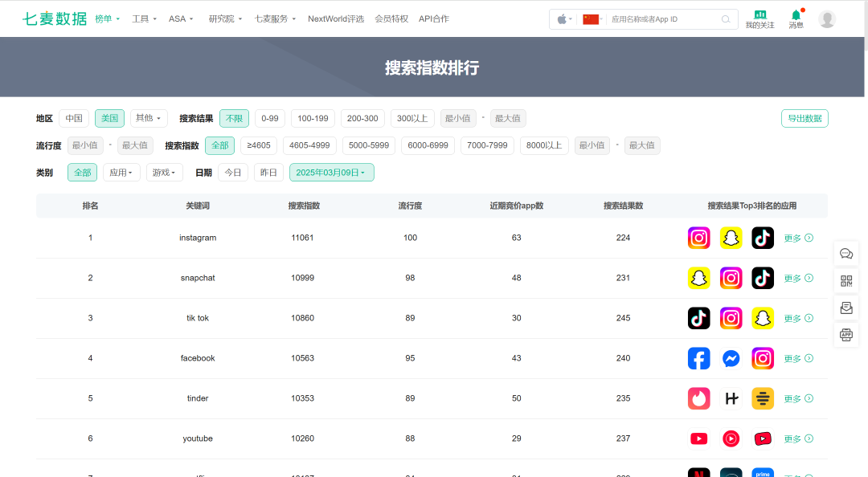
Task: Open the Hinge icon in the tinder row
Action: pos(731,398)
